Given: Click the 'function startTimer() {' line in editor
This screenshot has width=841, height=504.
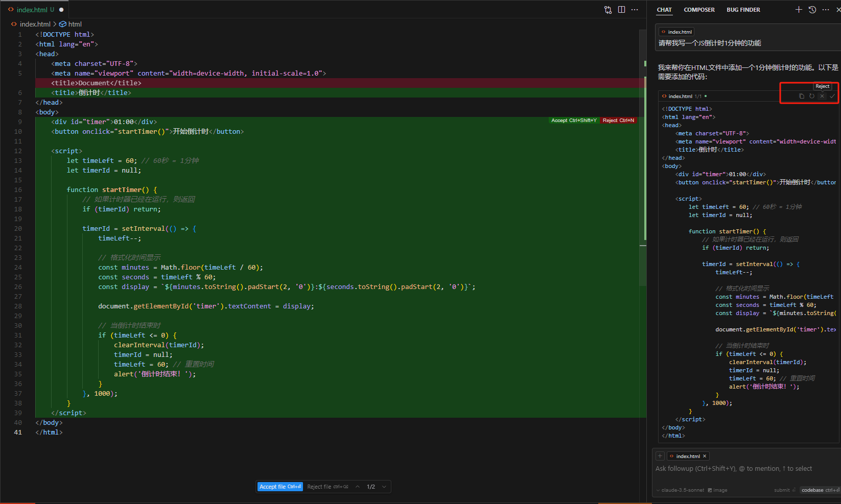Looking at the screenshot, I should point(112,189).
